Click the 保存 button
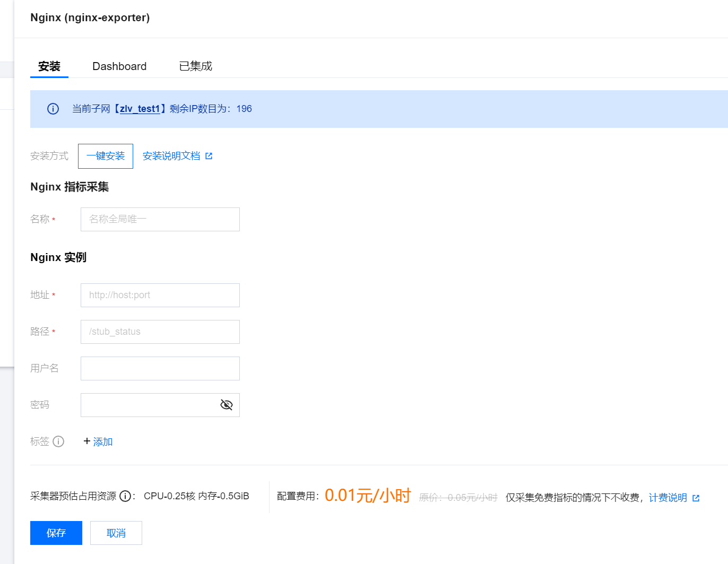Viewport: 728px width, 564px height. click(x=56, y=533)
